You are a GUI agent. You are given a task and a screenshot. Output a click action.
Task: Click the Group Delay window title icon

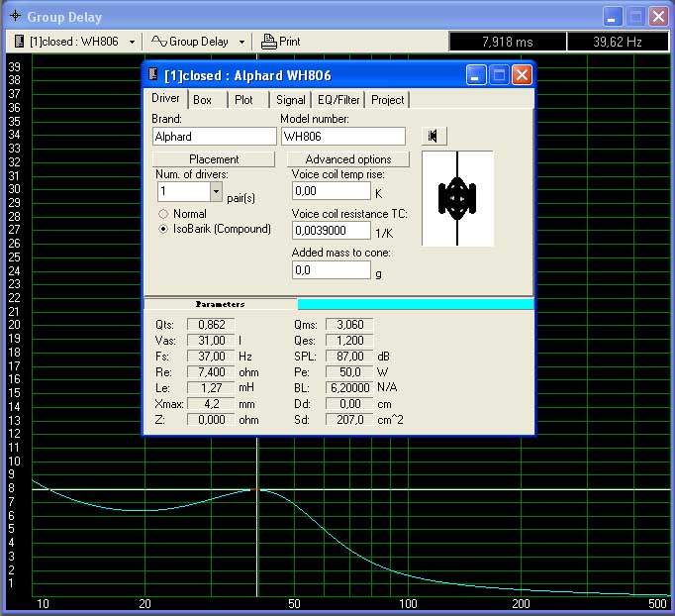click(x=14, y=17)
